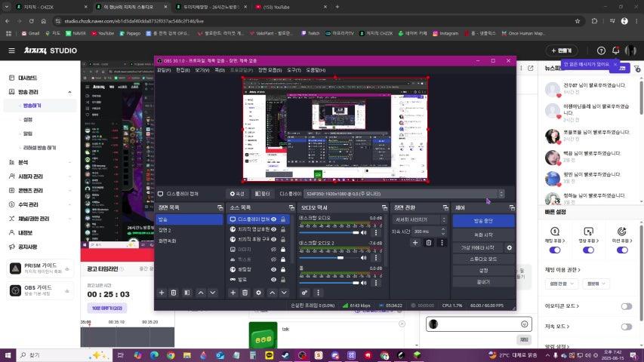Click the 스튜디오 모드 button in OBS

coord(483,259)
